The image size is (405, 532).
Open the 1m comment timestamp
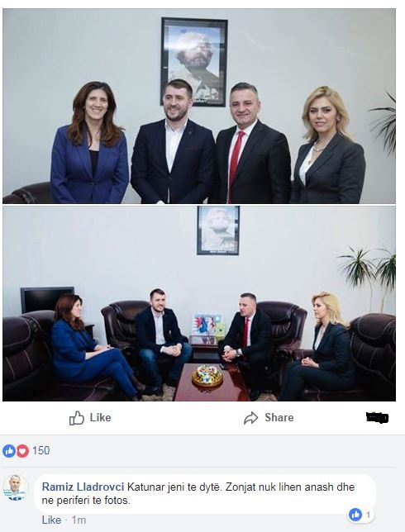79,520
